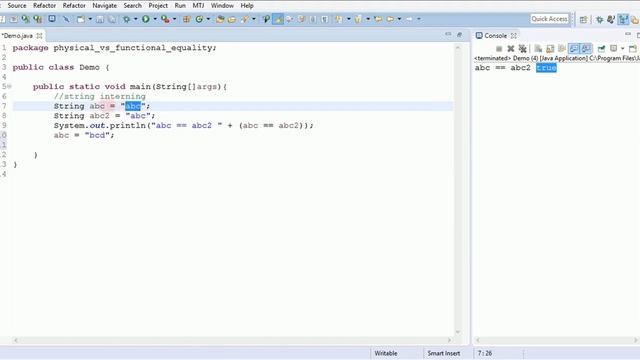Click the New Java Package icon
Viewport: 640px width, 360px height.
pyautogui.click(x=187, y=19)
